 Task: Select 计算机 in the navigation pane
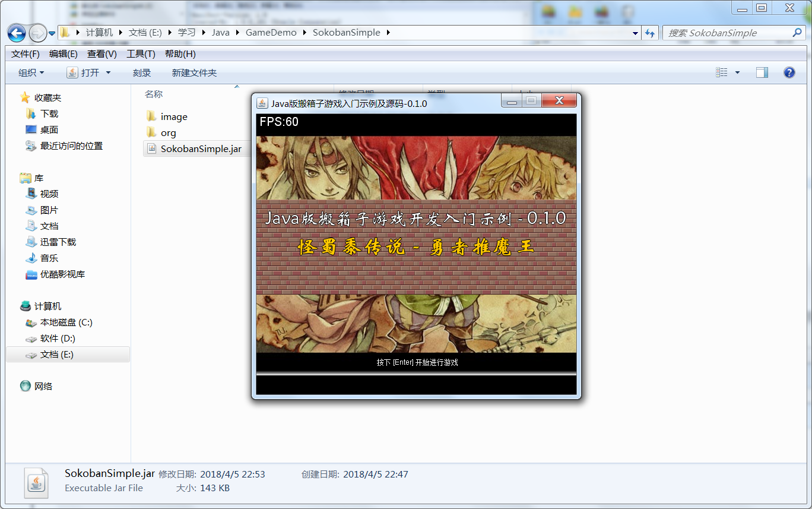tap(47, 306)
